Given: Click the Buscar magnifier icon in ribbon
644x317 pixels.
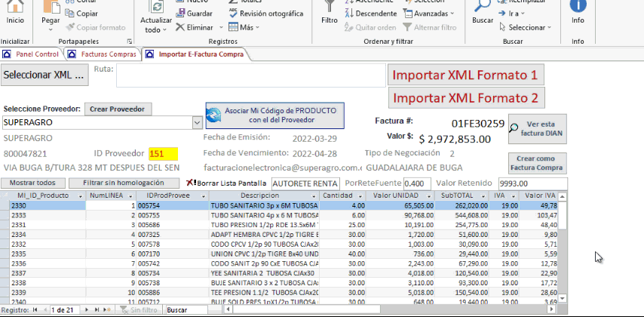Looking at the screenshot, I should coord(483,8).
